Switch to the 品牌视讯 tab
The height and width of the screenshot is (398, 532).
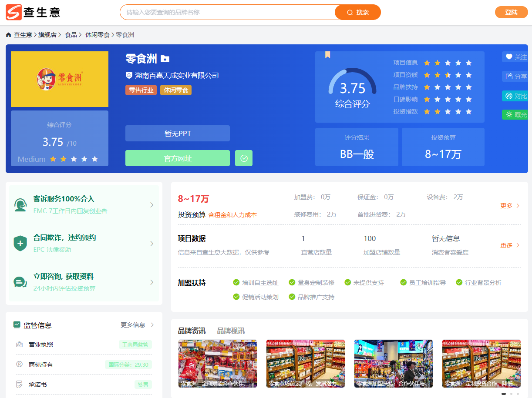point(231,331)
